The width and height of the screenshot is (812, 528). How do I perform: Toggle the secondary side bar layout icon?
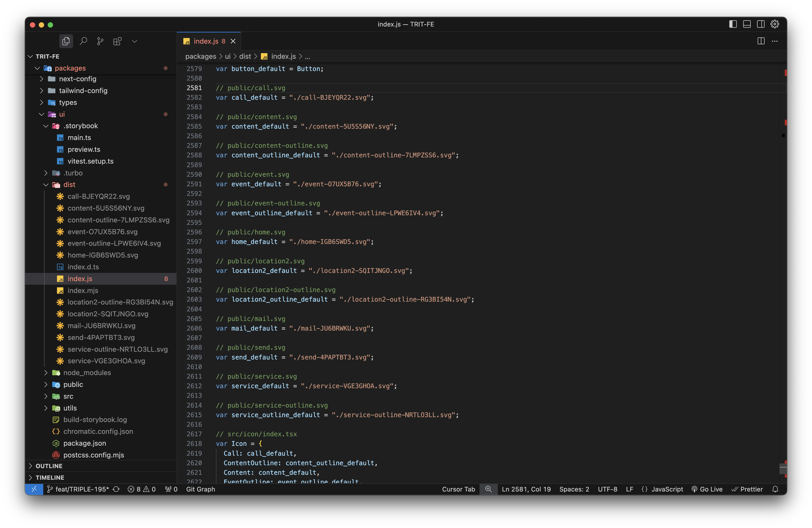pos(761,24)
